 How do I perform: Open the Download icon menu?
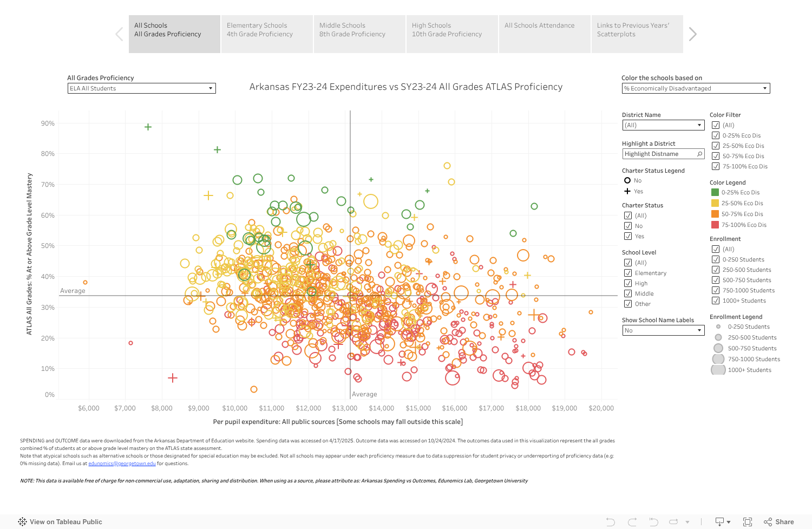pos(719,522)
